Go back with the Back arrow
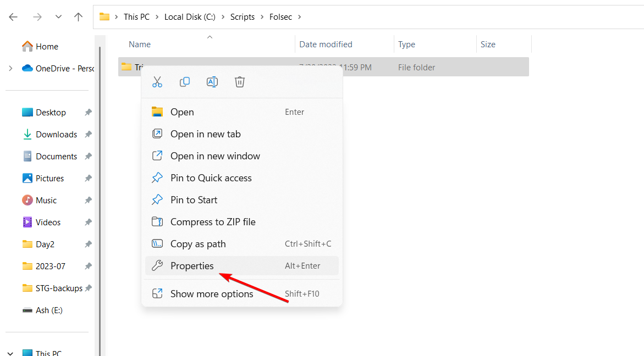The width and height of the screenshot is (644, 356). 14,17
